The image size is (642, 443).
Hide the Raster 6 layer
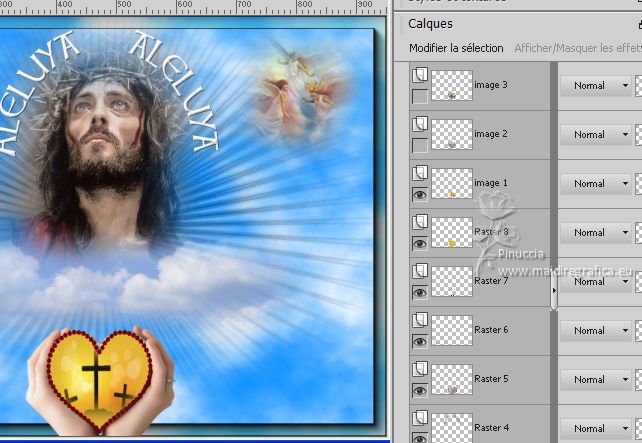tap(420, 342)
